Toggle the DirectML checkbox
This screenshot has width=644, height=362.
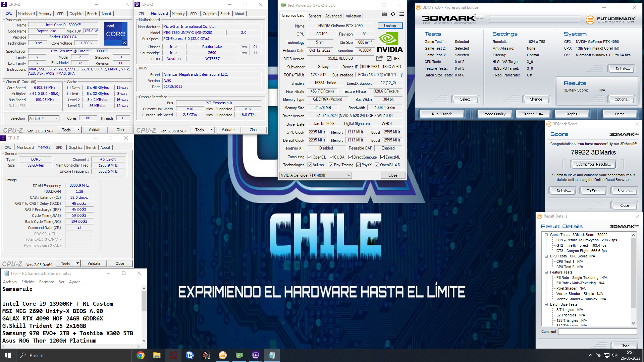tap(382, 157)
